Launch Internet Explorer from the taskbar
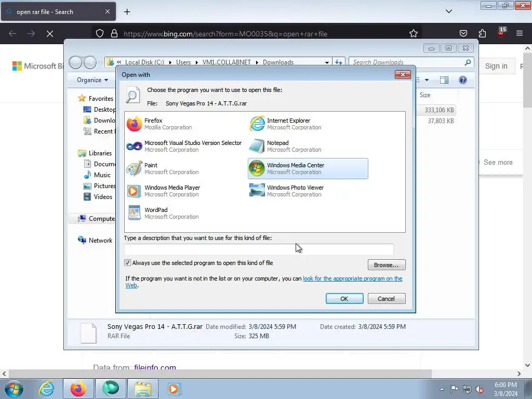 [x=46, y=389]
